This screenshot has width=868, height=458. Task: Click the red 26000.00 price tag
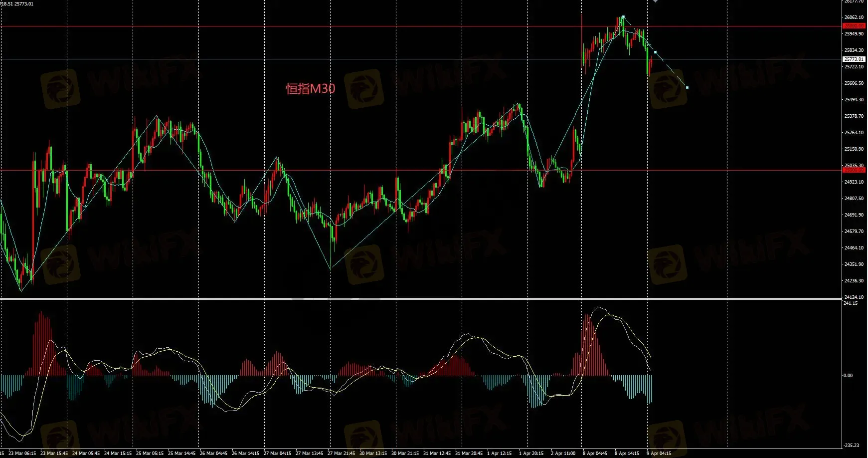[x=854, y=25]
